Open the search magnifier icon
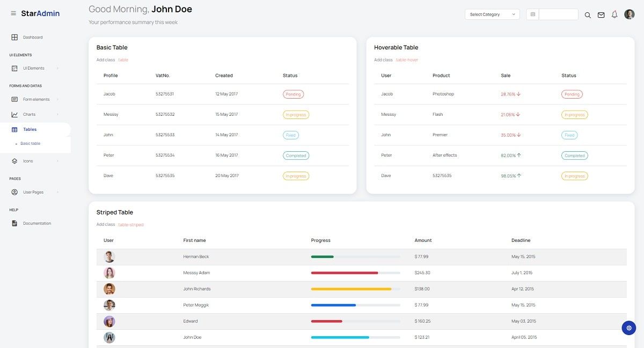This screenshot has height=348, width=644. [x=588, y=14]
